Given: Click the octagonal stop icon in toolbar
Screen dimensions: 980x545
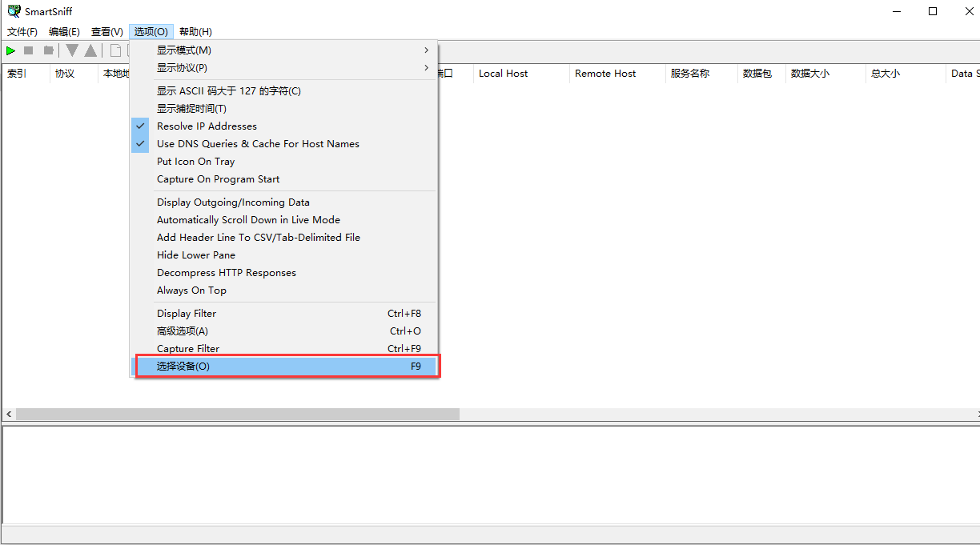Looking at the screenshot, I should (49, 50).
